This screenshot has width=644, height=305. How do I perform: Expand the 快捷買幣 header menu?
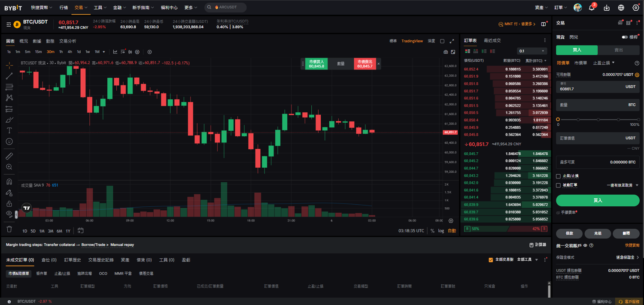point(42,8)
